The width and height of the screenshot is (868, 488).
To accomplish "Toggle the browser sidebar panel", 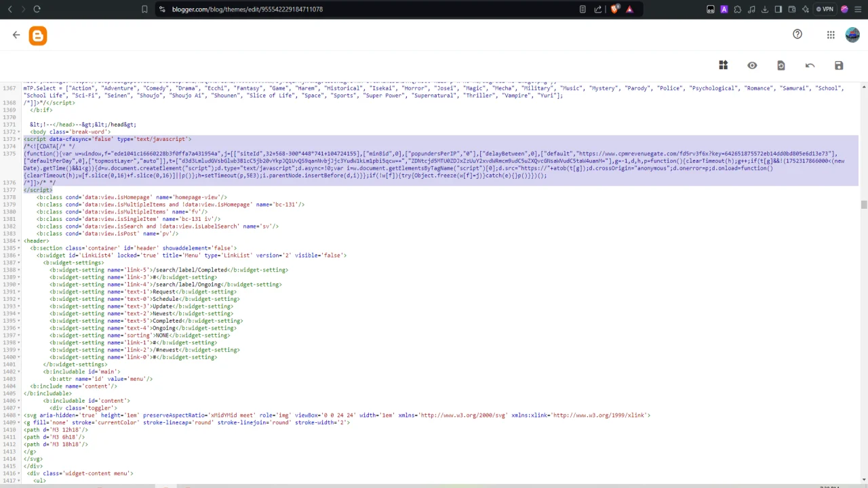I will click(778, 9).
